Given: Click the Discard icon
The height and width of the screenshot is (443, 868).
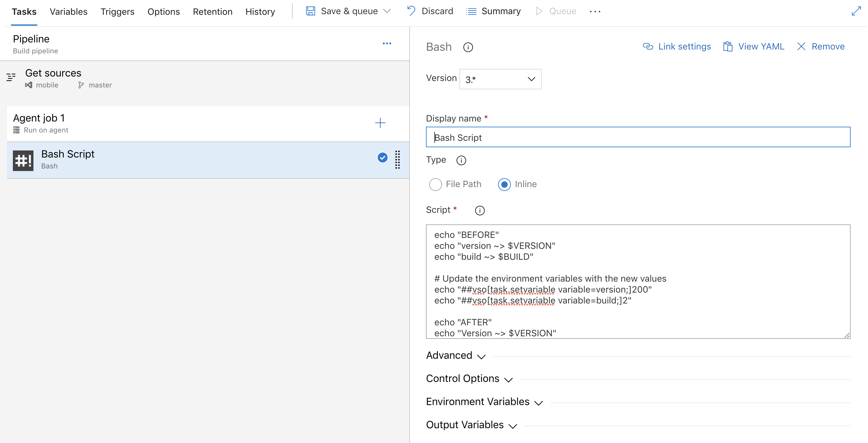Looking at the screenshot, I should (x=411, y=11).
